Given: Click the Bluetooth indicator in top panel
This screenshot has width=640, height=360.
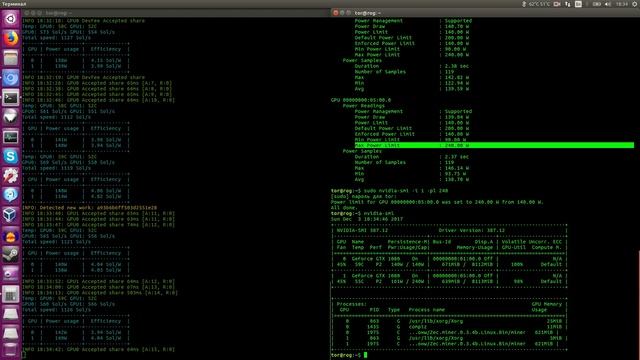Looking at the screenshot, I should 524,4.
